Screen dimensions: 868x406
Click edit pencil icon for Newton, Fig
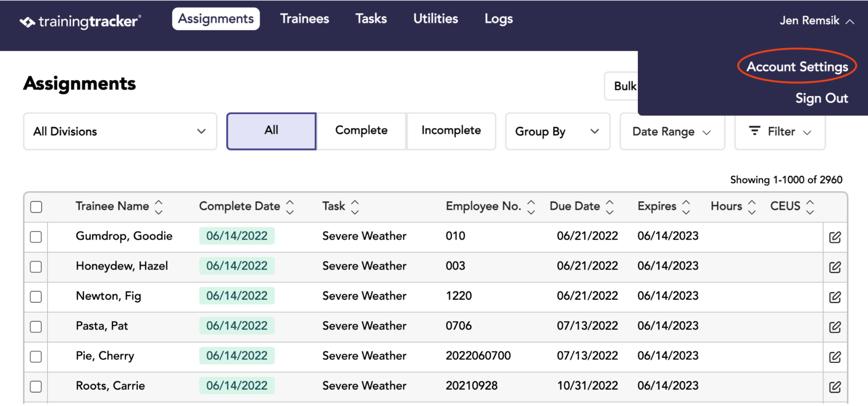click(835, 297)
